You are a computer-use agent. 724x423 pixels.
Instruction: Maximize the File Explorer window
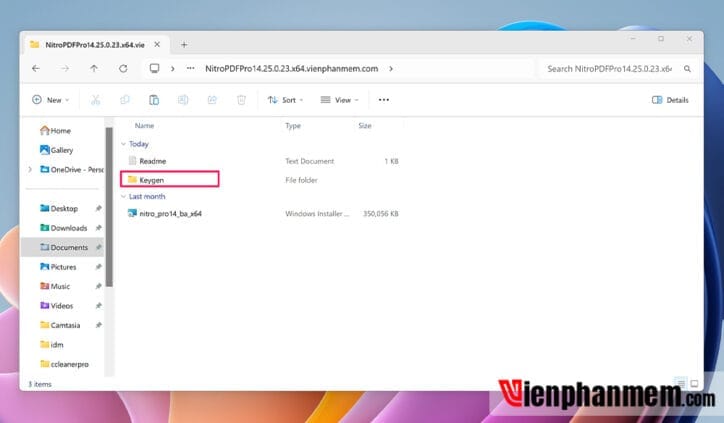click(661, 39)
